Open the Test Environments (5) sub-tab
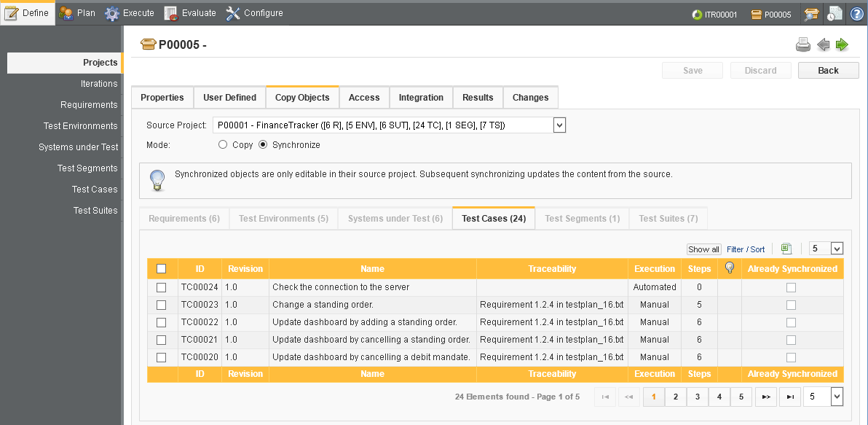Image resolution: width=868 pixels, height=425 pixels. coord(283,218)
